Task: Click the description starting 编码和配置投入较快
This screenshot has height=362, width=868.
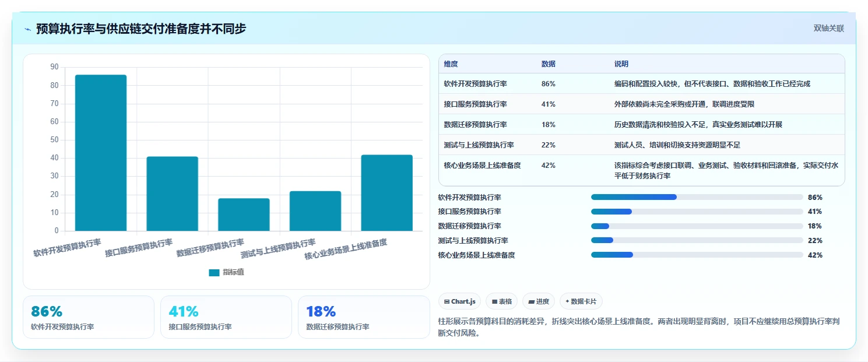Action: pos(712,84)
